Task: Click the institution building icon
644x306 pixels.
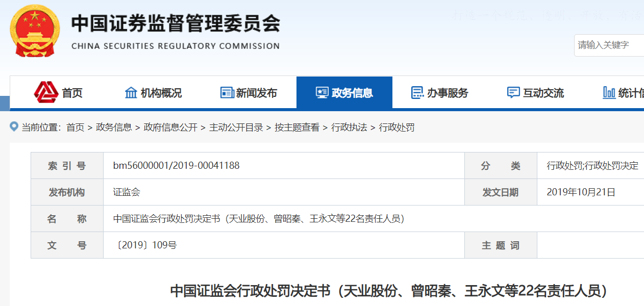Action: [131, 93]
